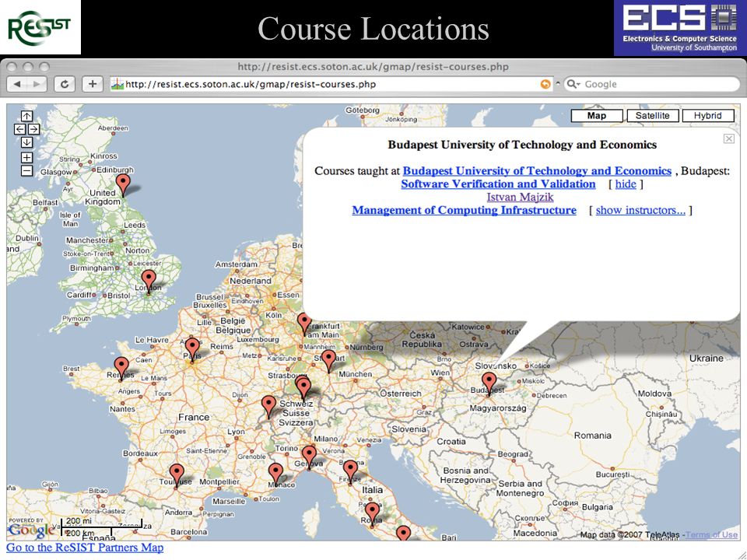Open the Terms of Use link
The width and height of the screenshot is (747, 560).
pyautogui.click(x=711, y=535)
